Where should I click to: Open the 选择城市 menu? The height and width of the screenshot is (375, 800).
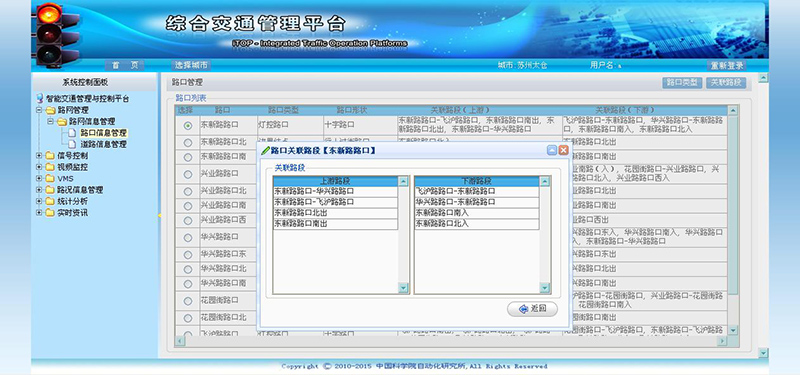[x=191, y=65]
